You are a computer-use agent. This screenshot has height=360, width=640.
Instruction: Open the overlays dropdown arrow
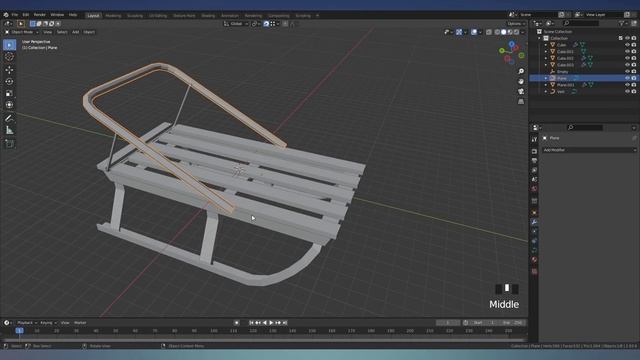pos(480,32)
